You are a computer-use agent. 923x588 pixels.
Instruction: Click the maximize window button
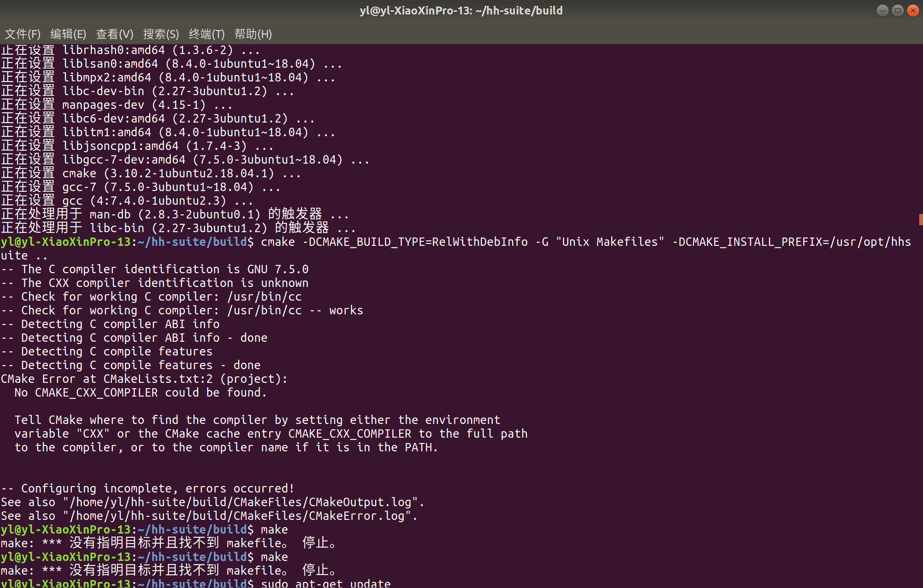point(898,11)
